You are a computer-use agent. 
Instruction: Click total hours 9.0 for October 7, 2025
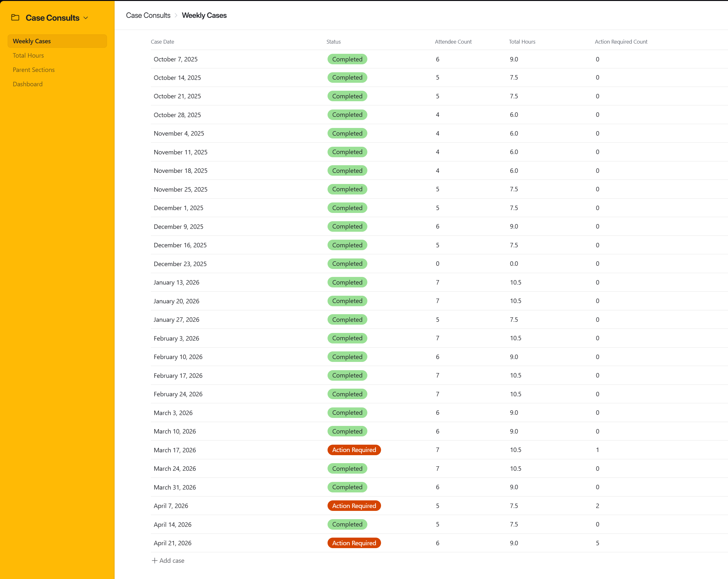(x=514, y=60)
